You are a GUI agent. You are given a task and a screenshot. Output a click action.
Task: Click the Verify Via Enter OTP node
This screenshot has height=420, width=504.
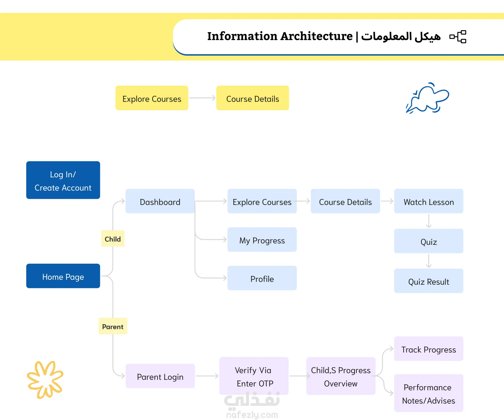pos(254,376)
